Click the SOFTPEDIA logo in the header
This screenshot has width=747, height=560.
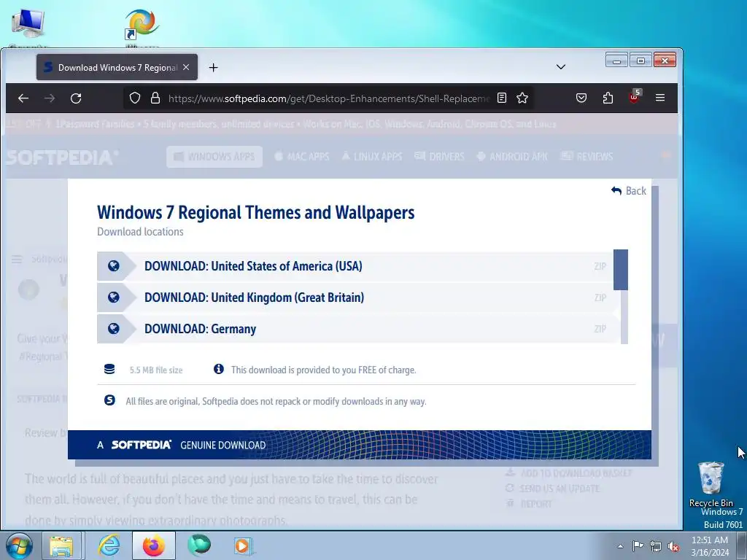click(x=63, y=157)
